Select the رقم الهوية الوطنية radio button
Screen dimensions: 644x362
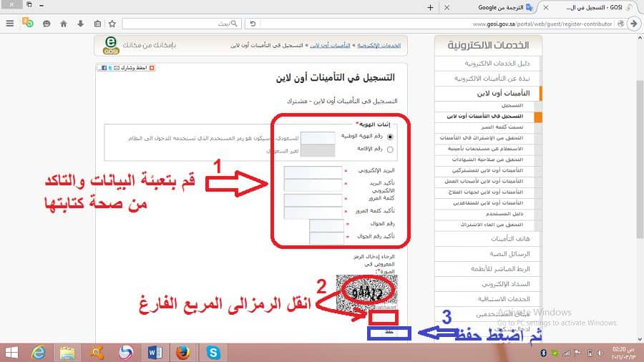(390, 137)
